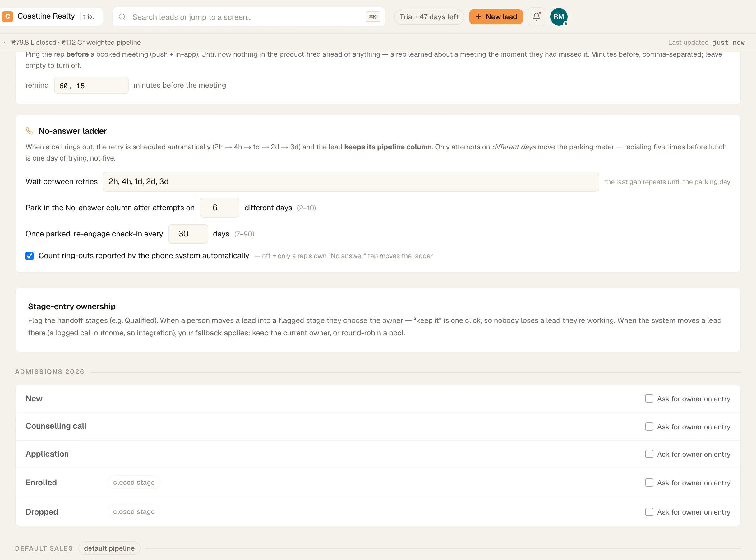The width and height of the screenshot is (756, 560).
Task: Click the Trial 47 days left pill
Action: point(429,16)
